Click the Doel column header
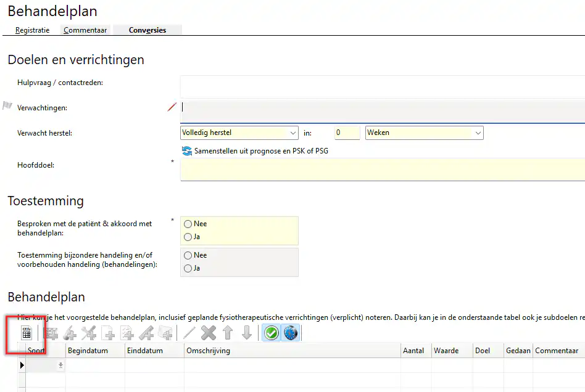 click(x=488, y=351)
